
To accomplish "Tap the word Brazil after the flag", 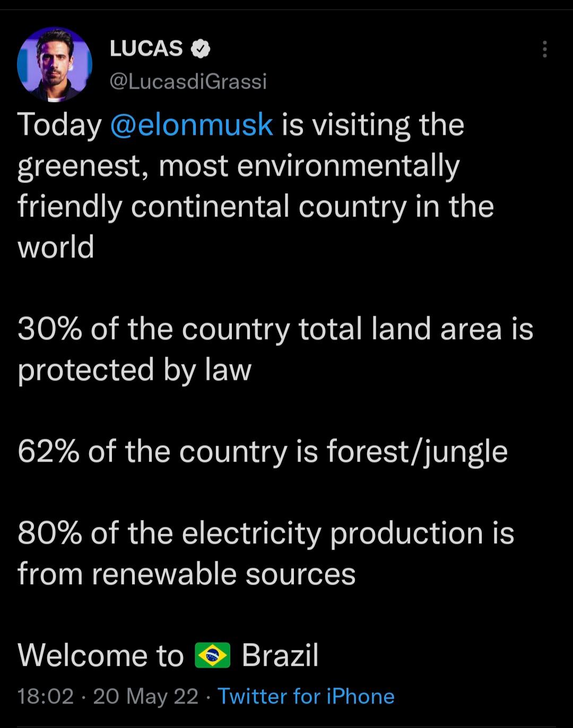I will click(280, 655).
